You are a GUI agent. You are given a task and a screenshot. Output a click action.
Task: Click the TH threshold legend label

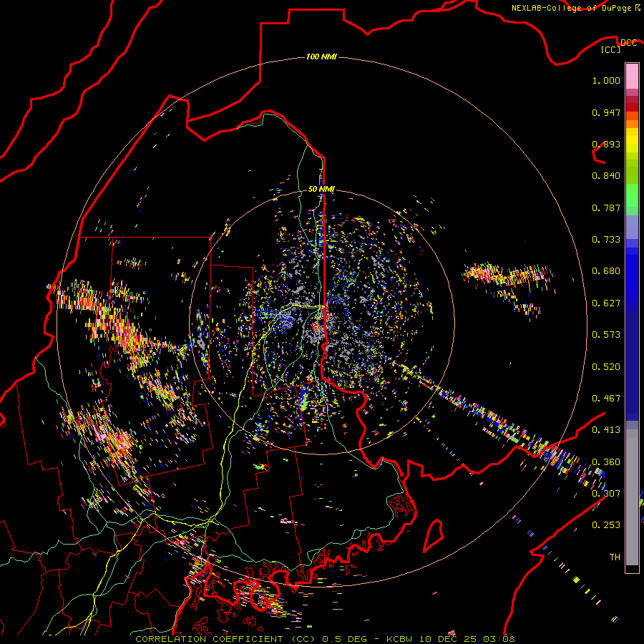(615, 557)
